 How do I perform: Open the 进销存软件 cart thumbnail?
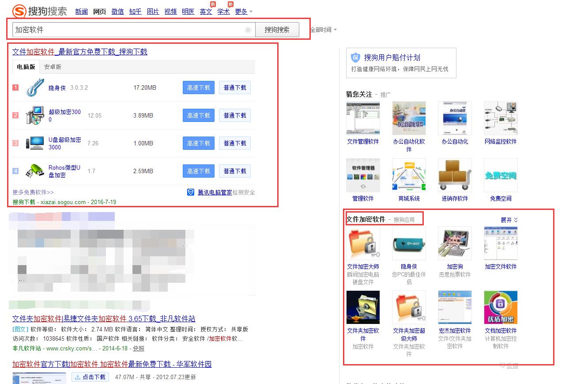point(455,175)
